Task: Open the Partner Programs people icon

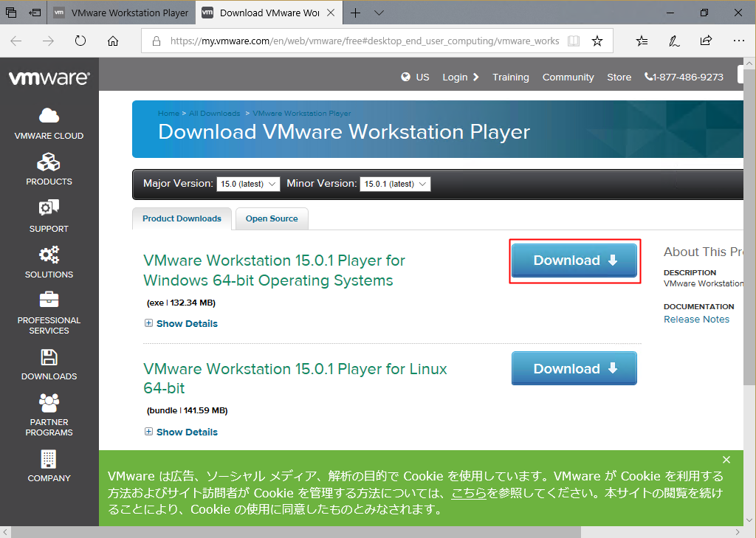Action: point(49,403)
